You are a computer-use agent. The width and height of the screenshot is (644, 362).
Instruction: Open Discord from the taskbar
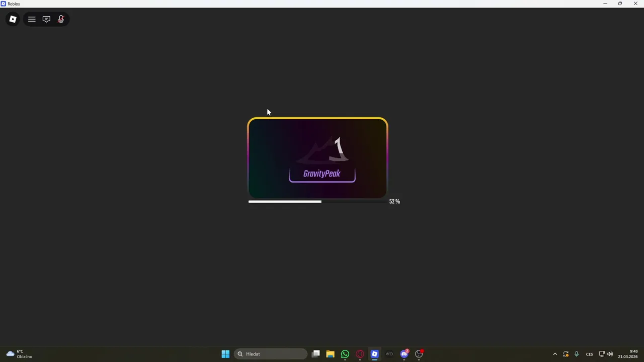[x=404, y=354]
